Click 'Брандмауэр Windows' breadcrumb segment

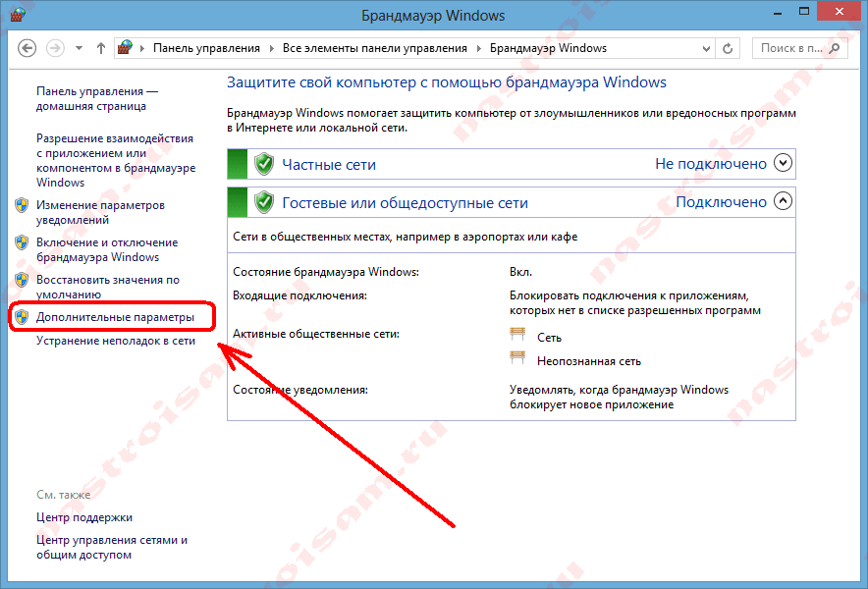point(548,48)
